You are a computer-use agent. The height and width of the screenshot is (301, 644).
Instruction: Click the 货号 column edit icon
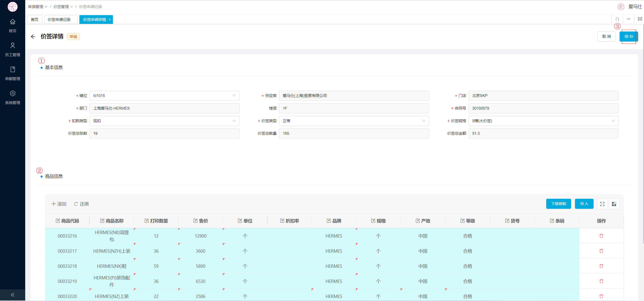coord(507,221)
